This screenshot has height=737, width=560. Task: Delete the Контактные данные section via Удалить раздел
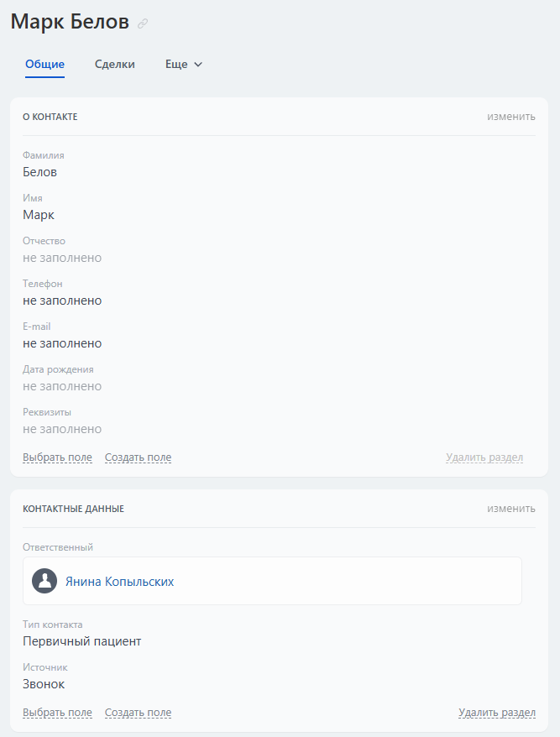click(497, 713)
